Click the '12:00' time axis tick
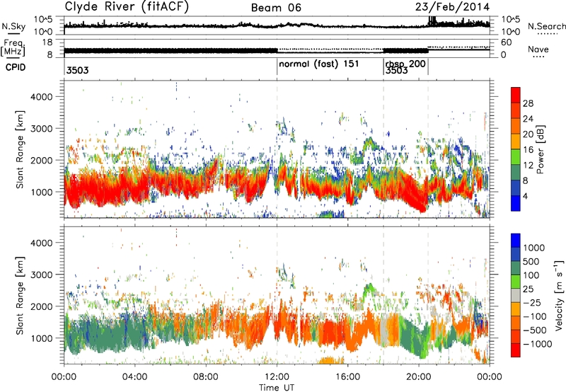Screen dimensions: 566x392 point(277,377)
